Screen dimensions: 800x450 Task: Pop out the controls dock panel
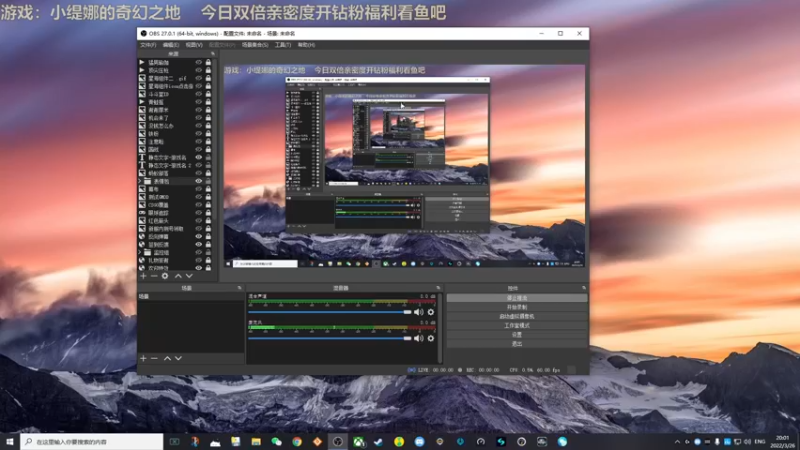click(x=584, y=288)
